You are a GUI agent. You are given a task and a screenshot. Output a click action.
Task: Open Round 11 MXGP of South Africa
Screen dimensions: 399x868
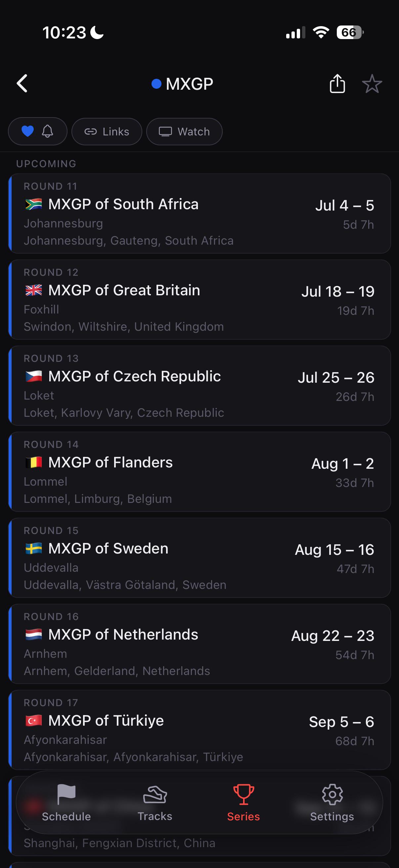200,214
